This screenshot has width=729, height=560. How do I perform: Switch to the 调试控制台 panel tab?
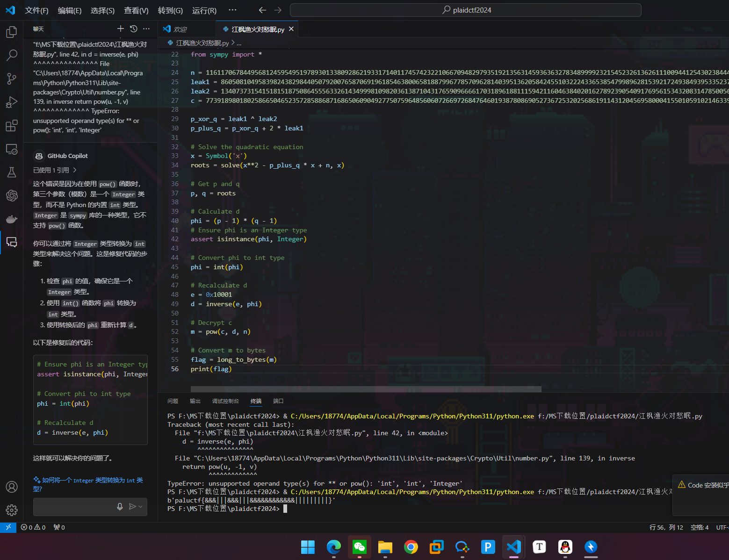tap(225, 401)
